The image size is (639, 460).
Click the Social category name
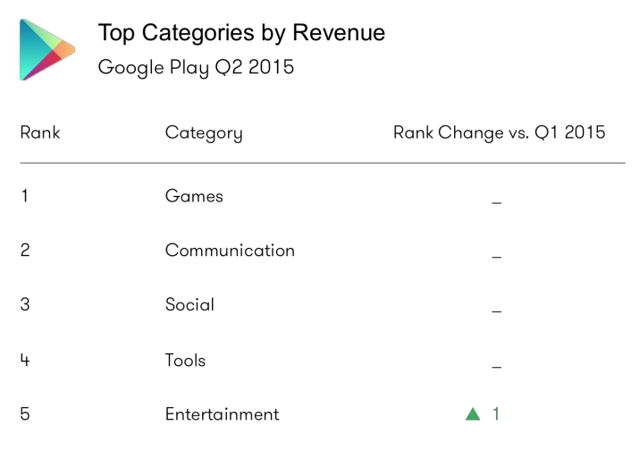pos(189,304)
